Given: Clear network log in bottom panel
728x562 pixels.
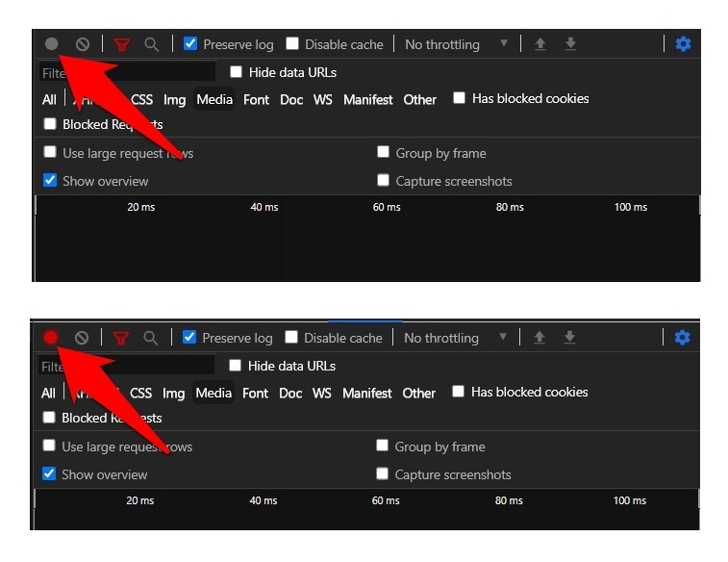Looking at the screenshot, I should [x=82, y=338].
